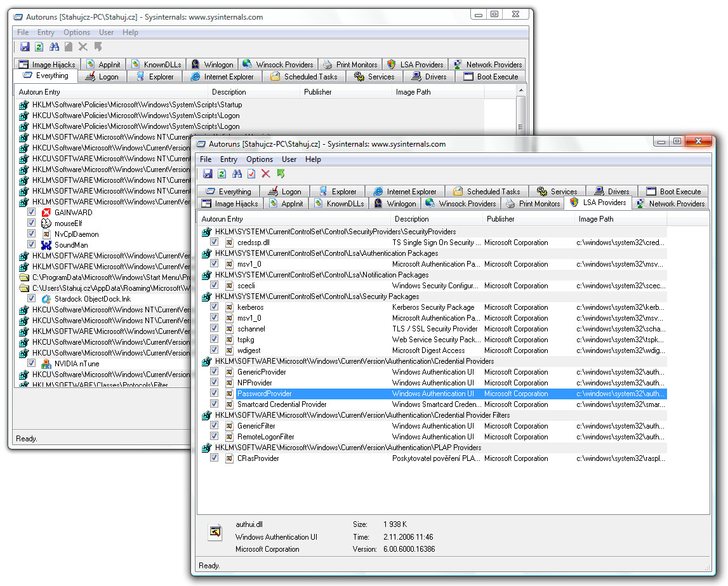728x586 pixels.
Task: Uncheck the credssp.dll entry checkbox
Action: pyautogui.click(x=214, y=242)
